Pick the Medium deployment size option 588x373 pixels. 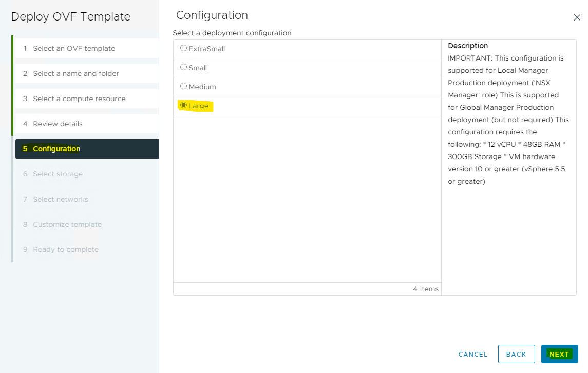coord(184,86)
